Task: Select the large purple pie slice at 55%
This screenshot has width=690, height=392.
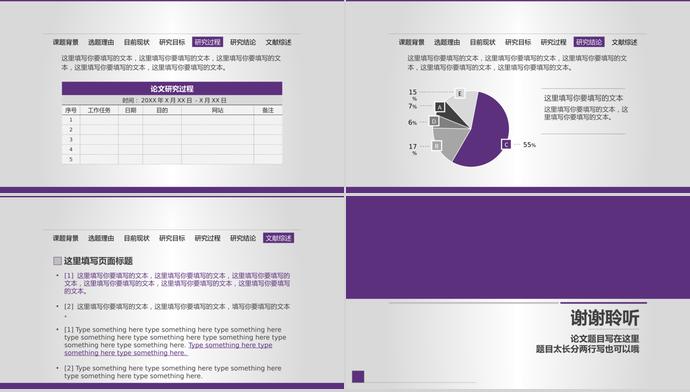Action: [484, 132]
